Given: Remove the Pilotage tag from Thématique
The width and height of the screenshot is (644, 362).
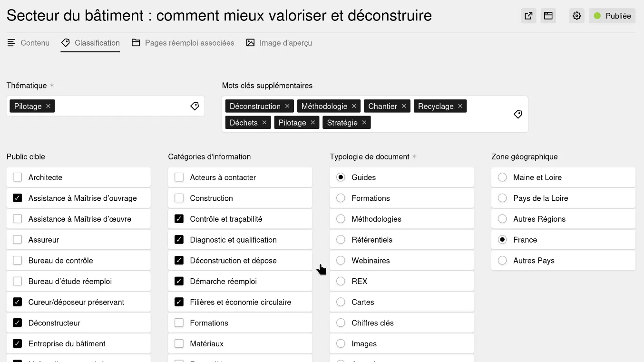Looking at the screenshot, I should (x=48, y=106).
